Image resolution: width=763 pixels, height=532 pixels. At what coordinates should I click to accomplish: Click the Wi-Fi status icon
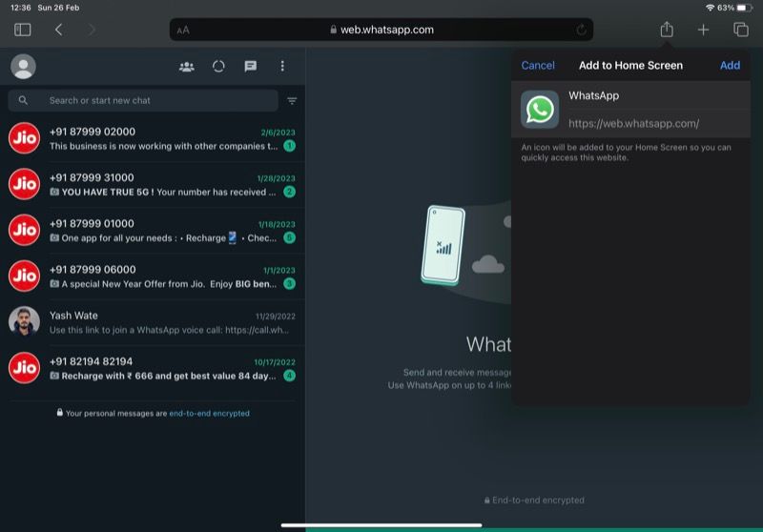click(710, 8)
